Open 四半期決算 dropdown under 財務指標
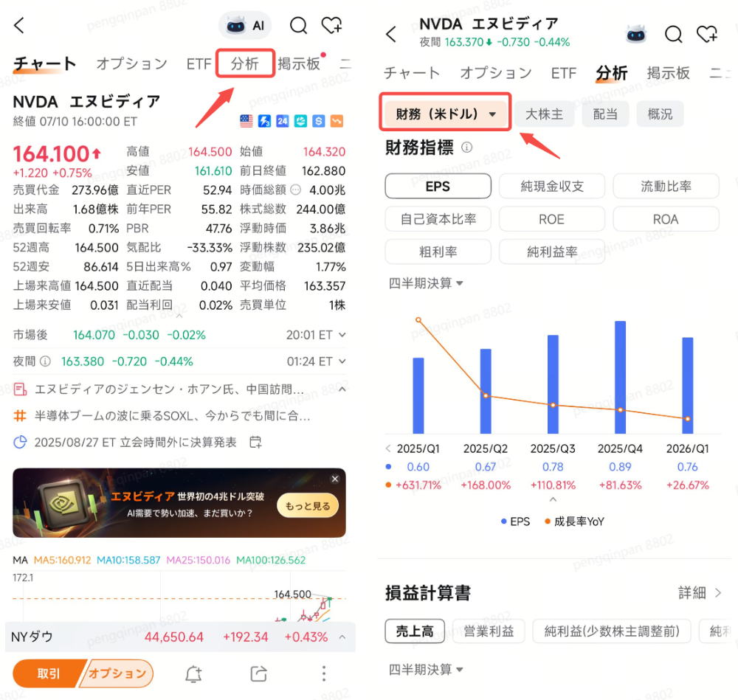738x700 pixels. click(x=426, y=283)
